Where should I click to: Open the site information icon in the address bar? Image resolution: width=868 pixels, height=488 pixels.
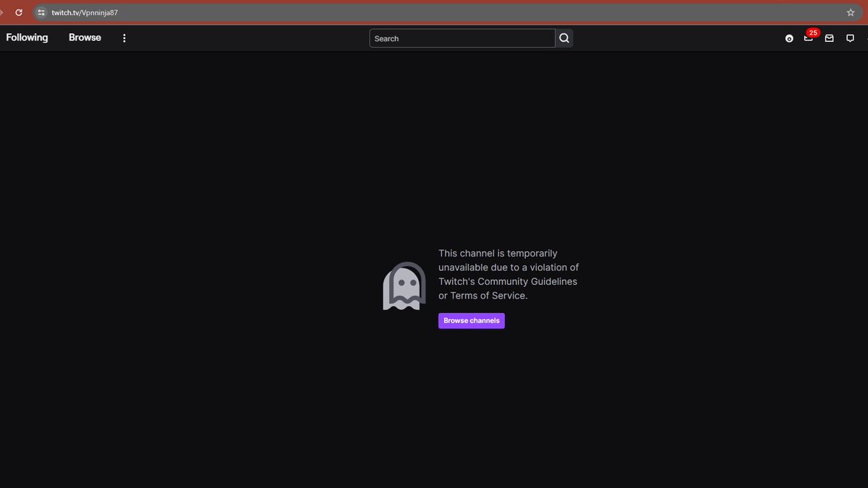click(x=41, y=12)
